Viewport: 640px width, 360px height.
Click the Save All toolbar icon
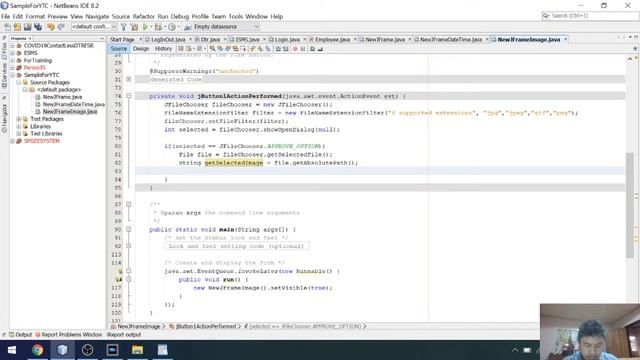click(38, 27)
